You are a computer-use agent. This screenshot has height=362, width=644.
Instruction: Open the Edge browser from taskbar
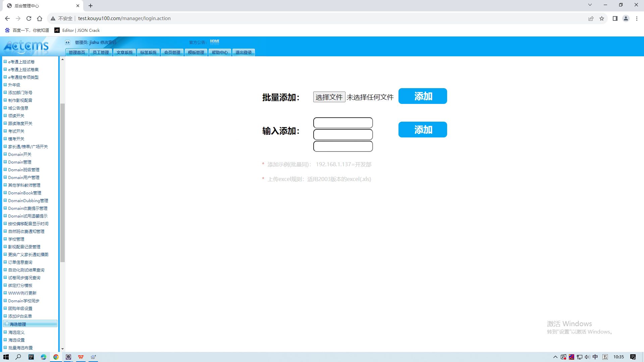44,357
